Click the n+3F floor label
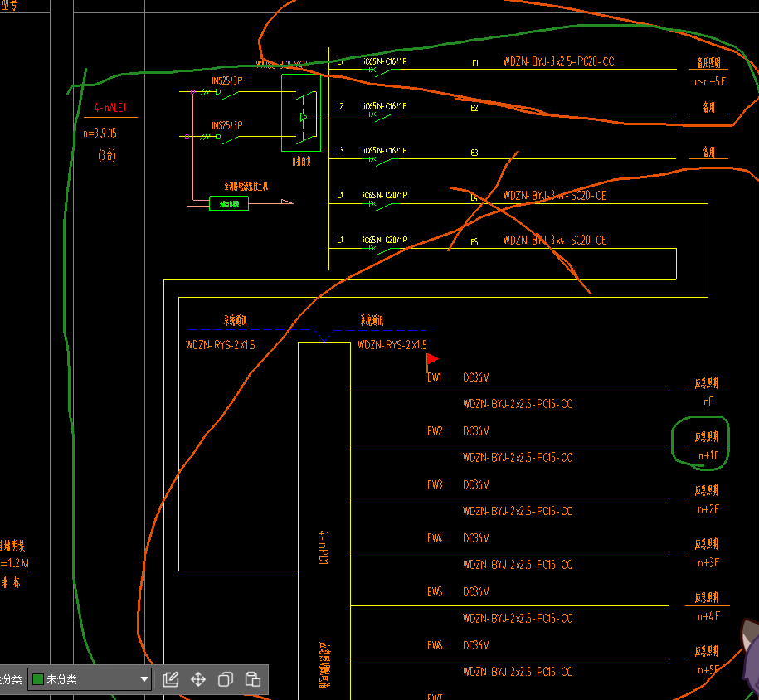This screenshot has height=700, width=759. click(x=708, y=563)
